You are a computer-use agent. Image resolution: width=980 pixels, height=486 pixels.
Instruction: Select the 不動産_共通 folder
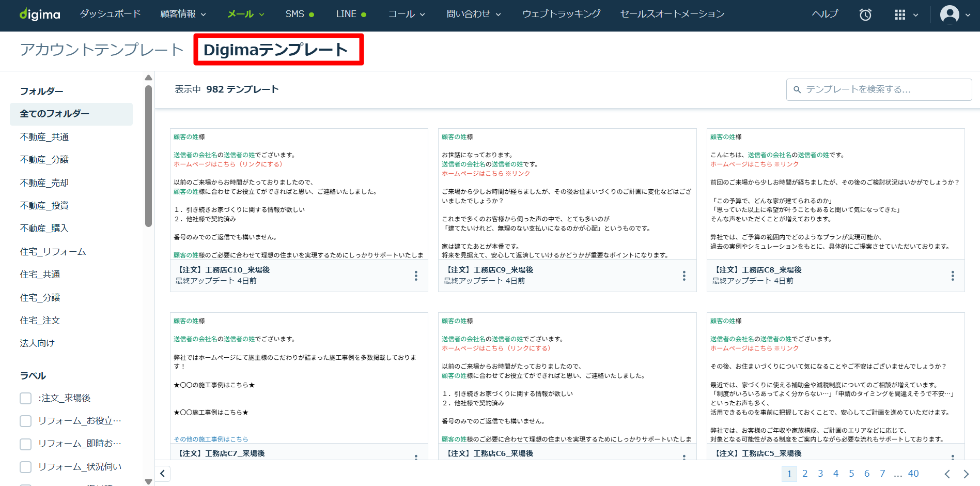click(x=44, y=136)
